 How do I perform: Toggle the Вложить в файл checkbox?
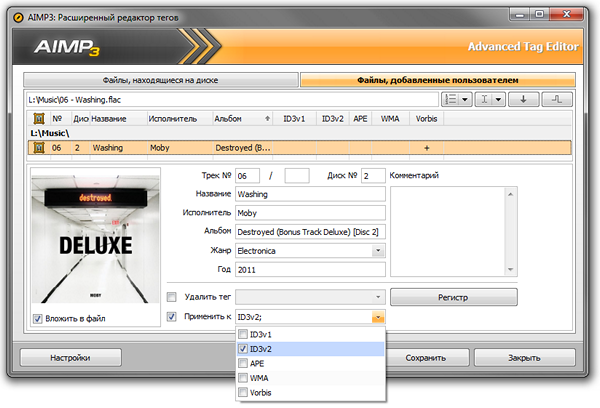(x=38, y=318)
